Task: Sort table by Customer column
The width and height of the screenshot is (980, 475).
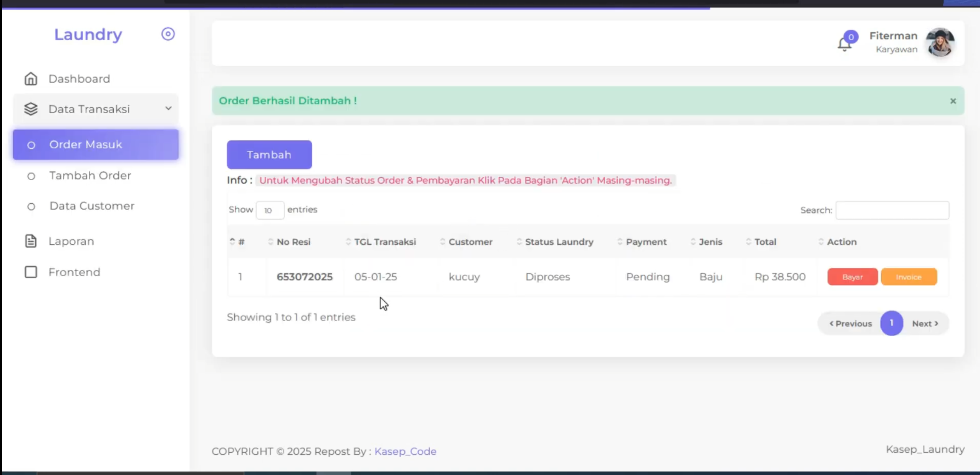Action: point(470,242)
